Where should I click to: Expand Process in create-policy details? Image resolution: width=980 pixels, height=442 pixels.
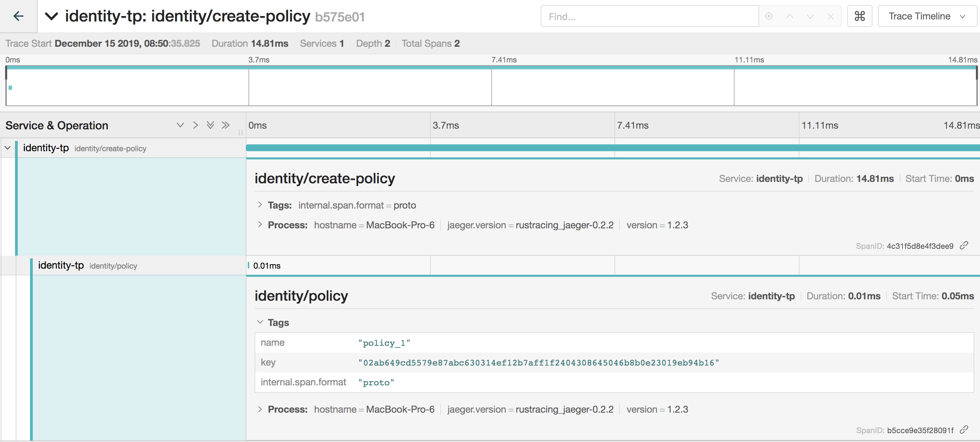click(x=260, y=225)
